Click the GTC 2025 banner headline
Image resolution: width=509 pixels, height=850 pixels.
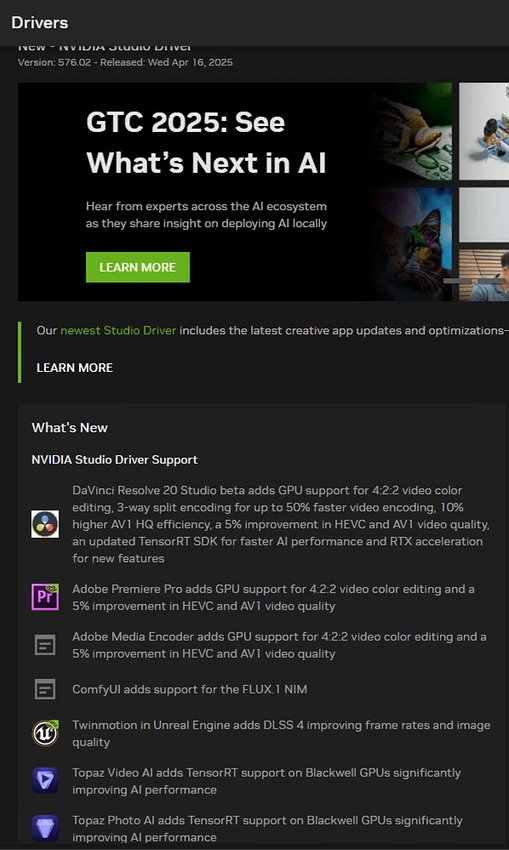click(x=206, y=143)
